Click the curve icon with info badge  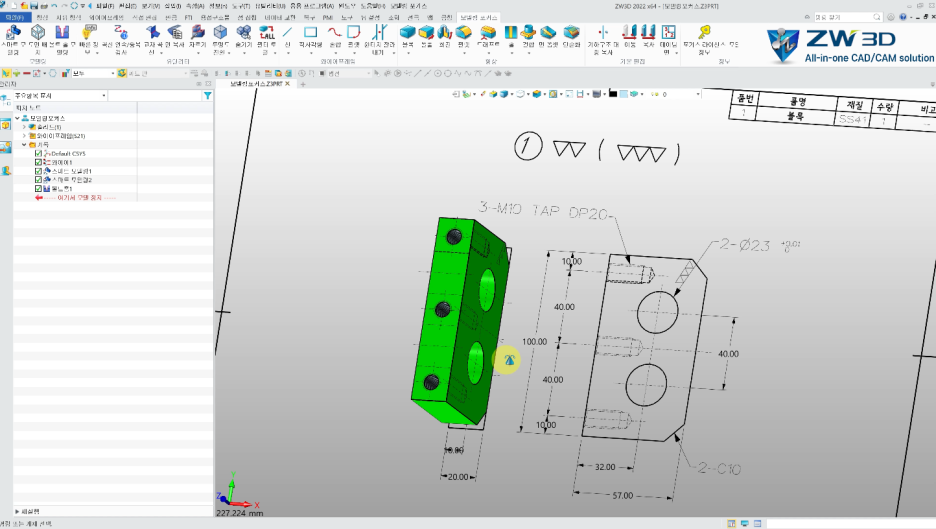tap(121, 33)
